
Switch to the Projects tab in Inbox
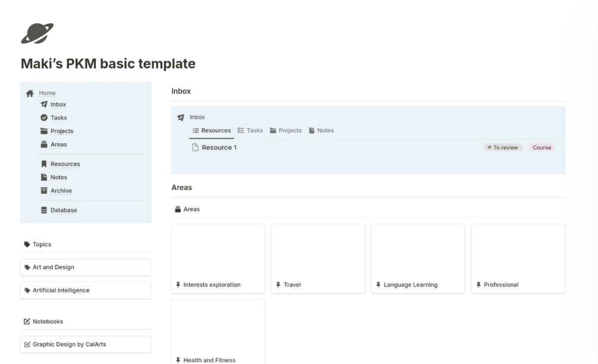[x=286, y=130]
